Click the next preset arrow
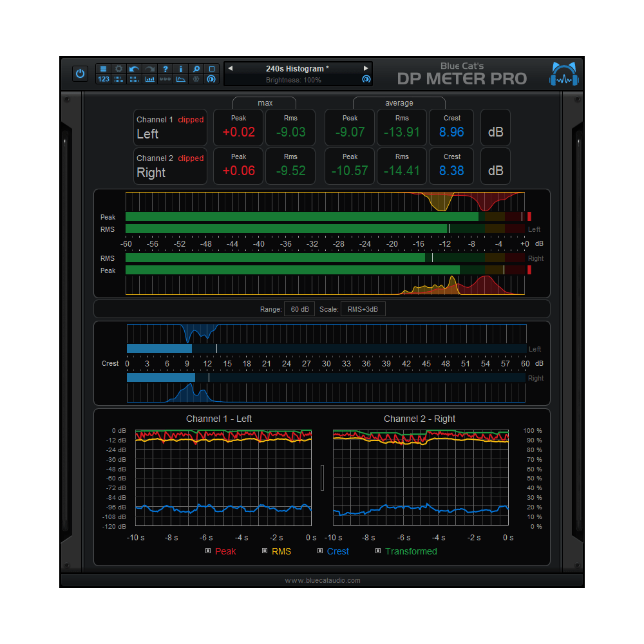 (x=366, y=68)
